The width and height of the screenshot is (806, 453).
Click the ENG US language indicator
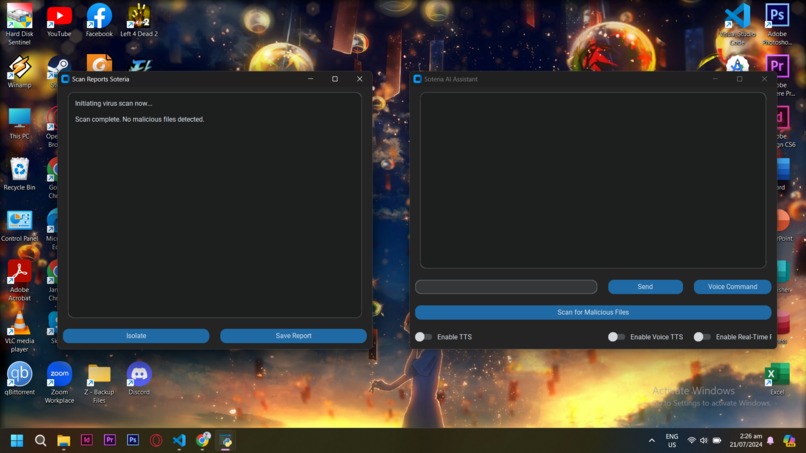(x=672, y=441)
